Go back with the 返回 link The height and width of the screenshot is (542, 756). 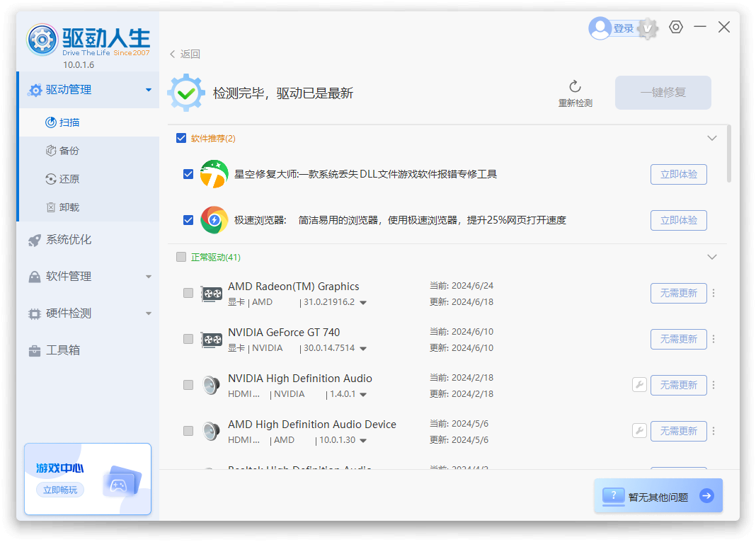point(185,54)
